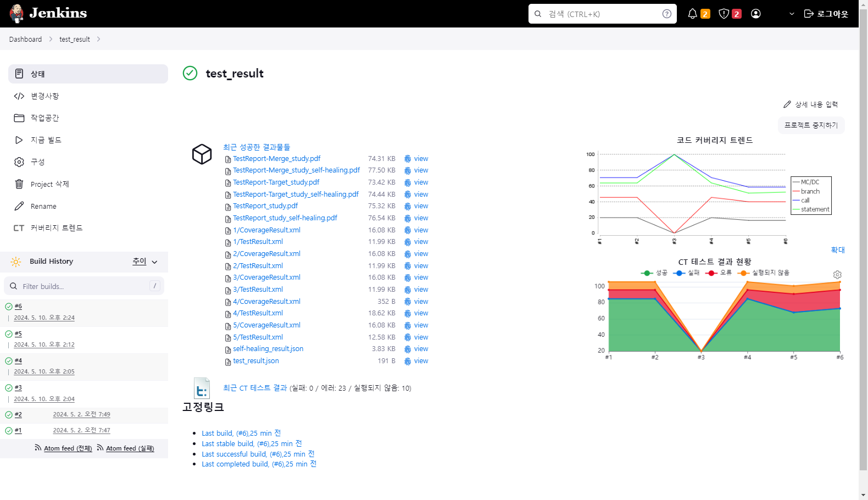Click the user account avatar icon

(x=756, y=14)
